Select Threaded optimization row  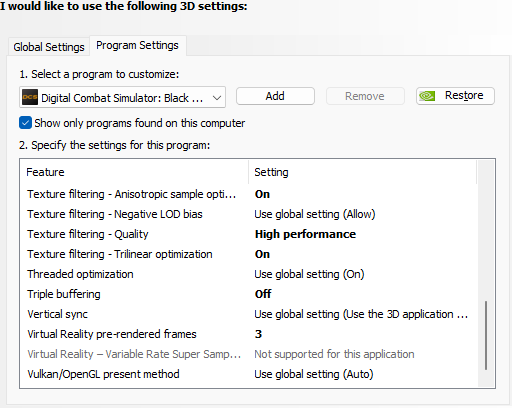[248, 274]
